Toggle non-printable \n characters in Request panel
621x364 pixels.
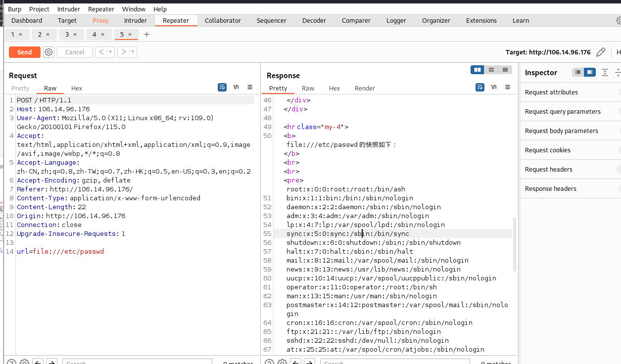(x=236, y=87)
